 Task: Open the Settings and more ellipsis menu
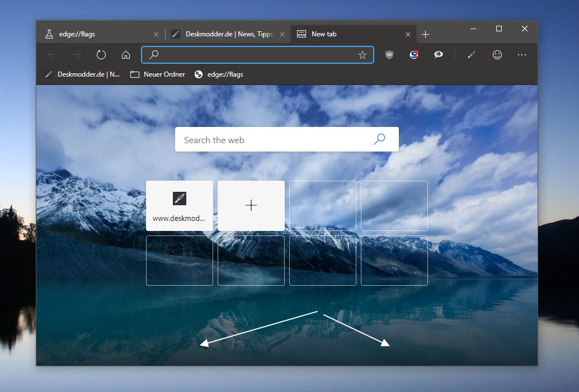coord(522,55)
